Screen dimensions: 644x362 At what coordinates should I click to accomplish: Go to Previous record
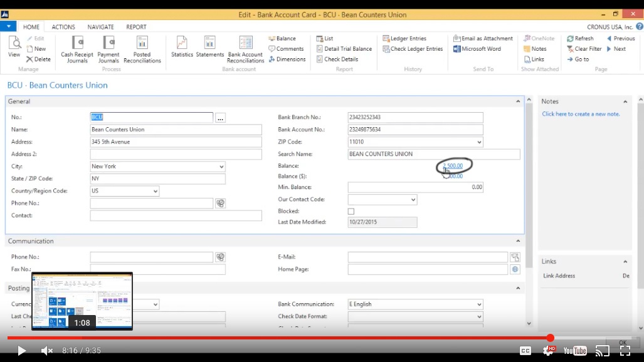621,39
